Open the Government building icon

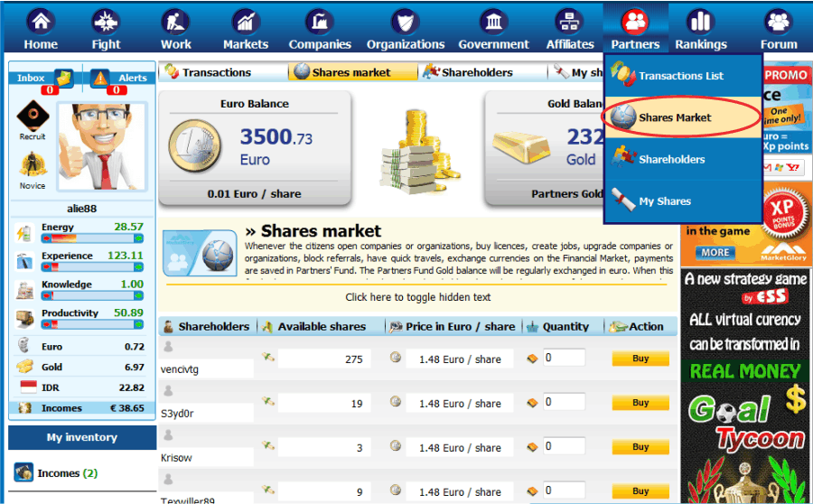tap(493, 22)
